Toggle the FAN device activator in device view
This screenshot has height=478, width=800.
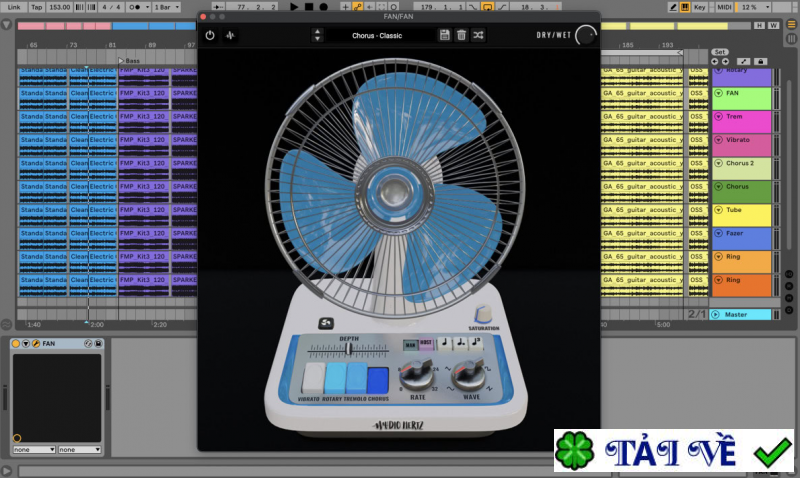16,344
